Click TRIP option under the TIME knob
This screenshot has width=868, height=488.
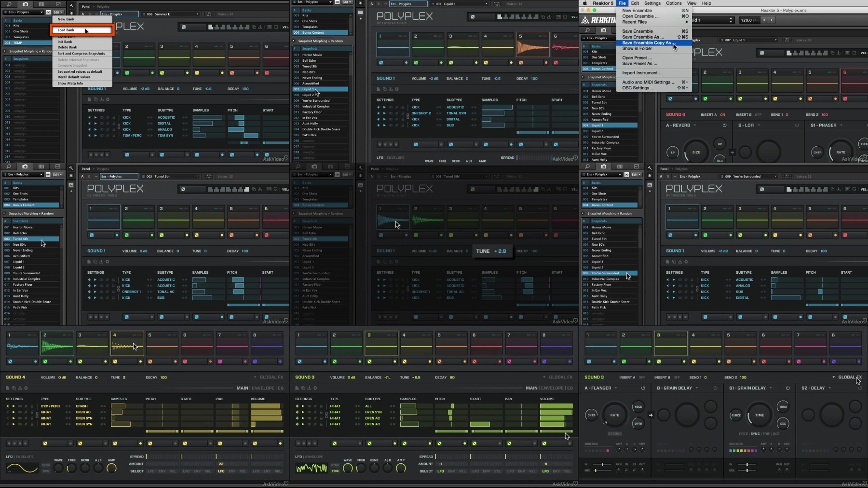[766, 434]
